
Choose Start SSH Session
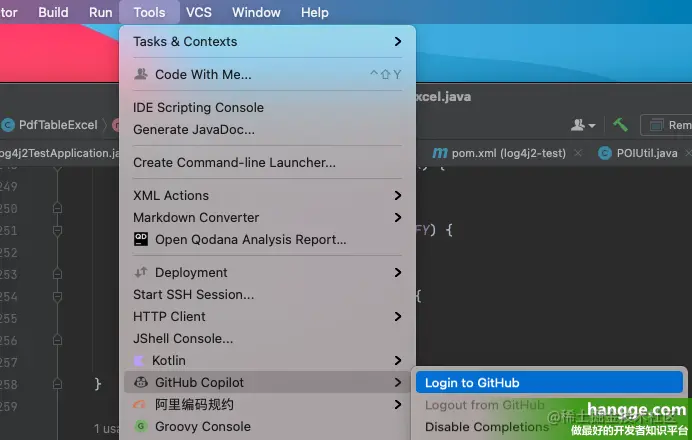pyautogui.click(x=267, y=294)
